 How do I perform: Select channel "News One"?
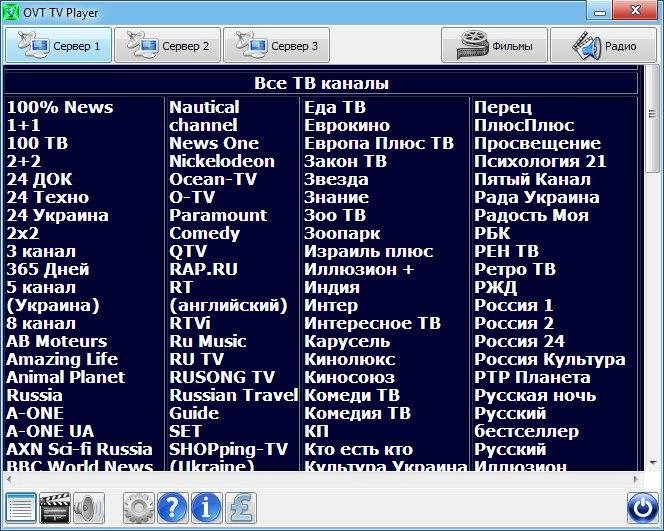point(214,143)
